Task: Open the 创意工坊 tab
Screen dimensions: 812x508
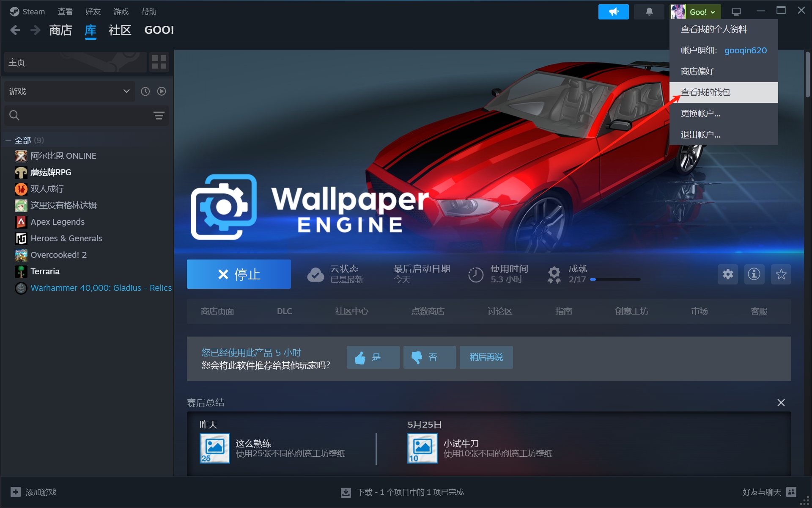Action: (x=631, y=312)
